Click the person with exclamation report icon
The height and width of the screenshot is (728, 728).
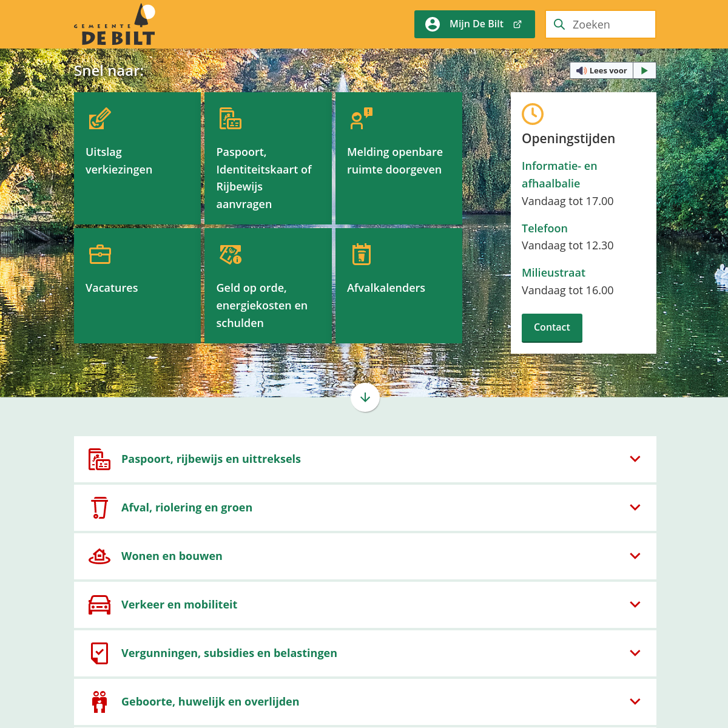click(x=361, y=119)
